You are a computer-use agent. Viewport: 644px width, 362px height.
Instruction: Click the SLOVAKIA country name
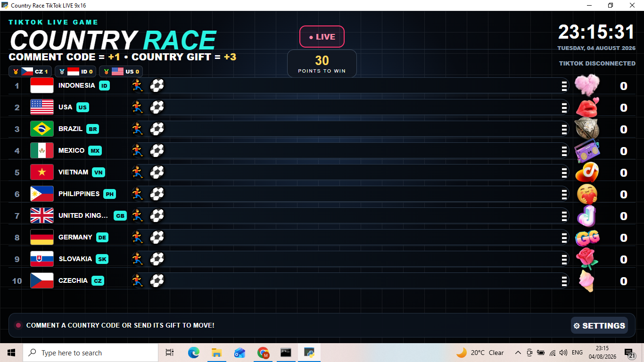pyautogui.click(x=75, y=259)
